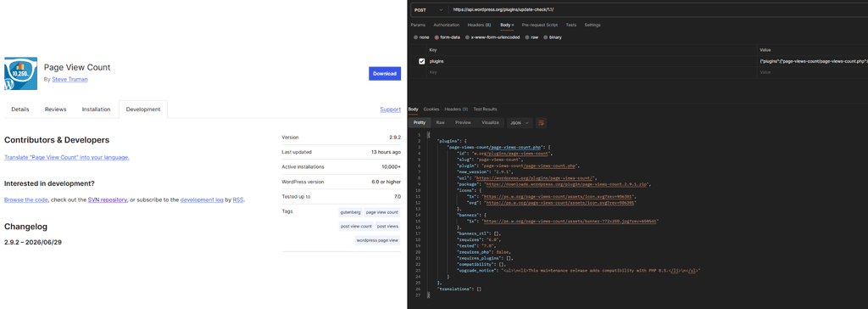The image size is (868, 309).
Task: Switch response view to Visualize
Action: [x=490, y=122]
